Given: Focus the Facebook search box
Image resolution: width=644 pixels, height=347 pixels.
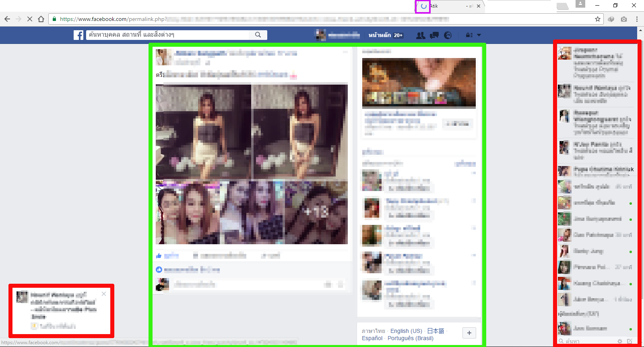Looking at the screenshot, I should (168, 35).
